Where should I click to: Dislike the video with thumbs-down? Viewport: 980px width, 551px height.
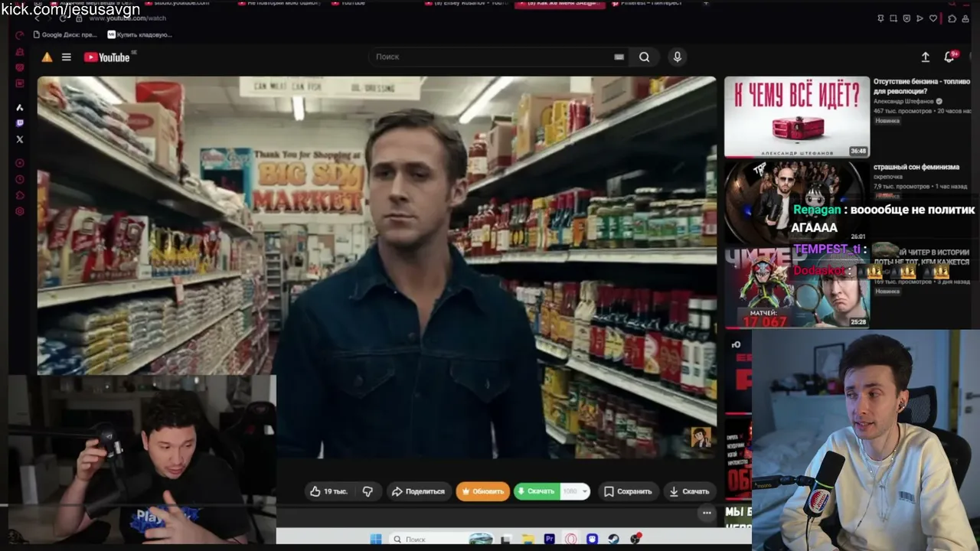(x=367, y=491)
